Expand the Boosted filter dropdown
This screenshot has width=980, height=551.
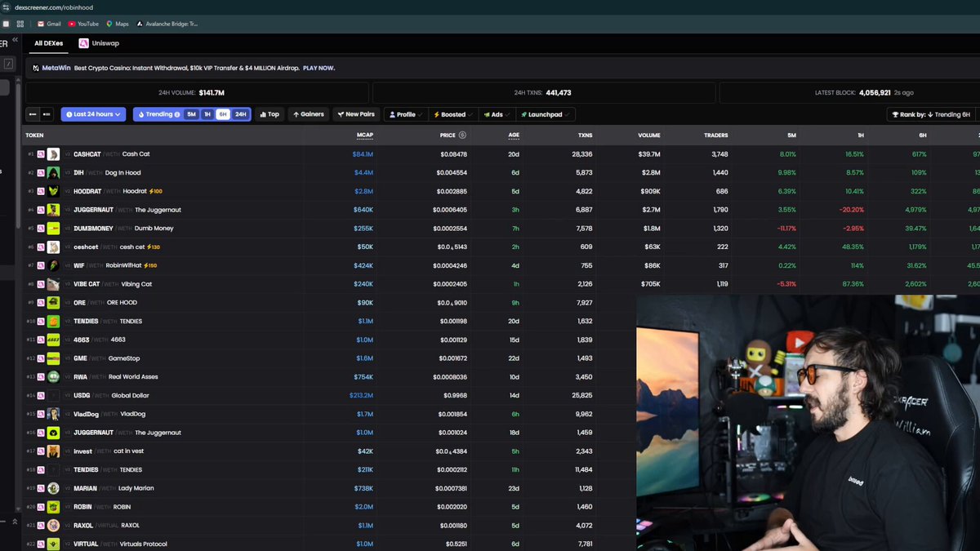(453, 114)
